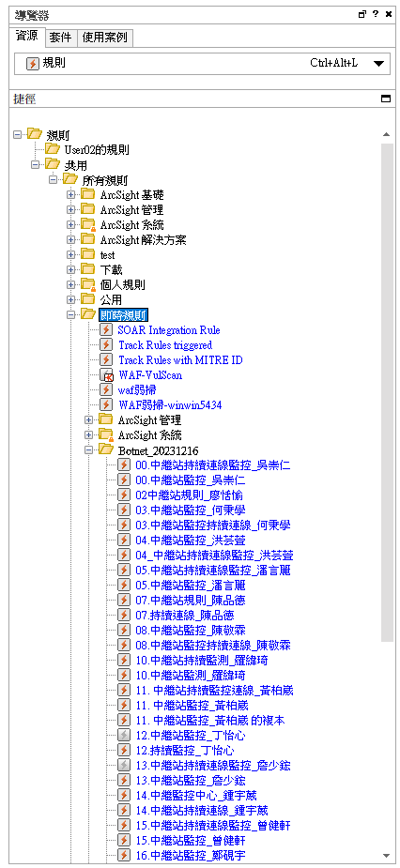Select the WAF弱掃-winwin5434 rule
The height and width of the screenshot is (868, 400).
(x=170, y=404)
